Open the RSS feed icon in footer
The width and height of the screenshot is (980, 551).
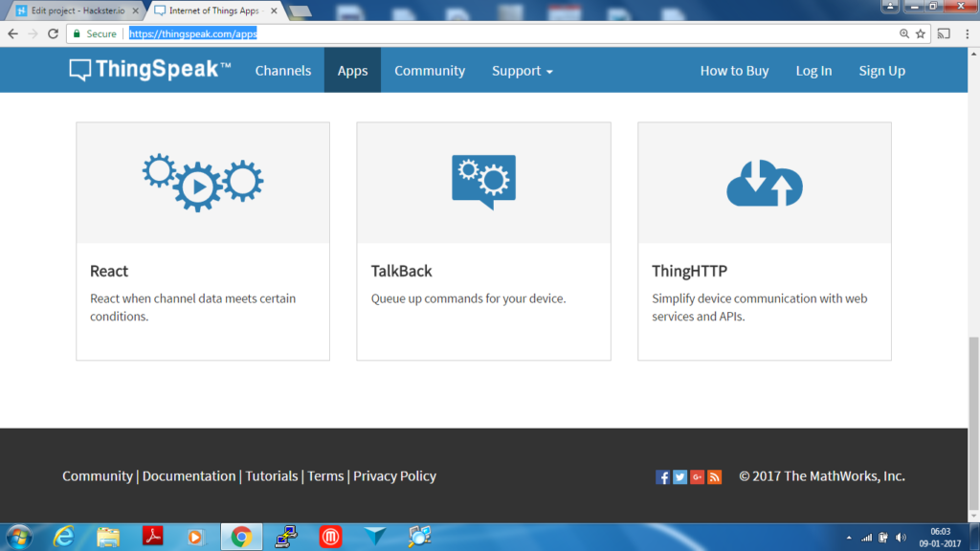tap(714, 476)
